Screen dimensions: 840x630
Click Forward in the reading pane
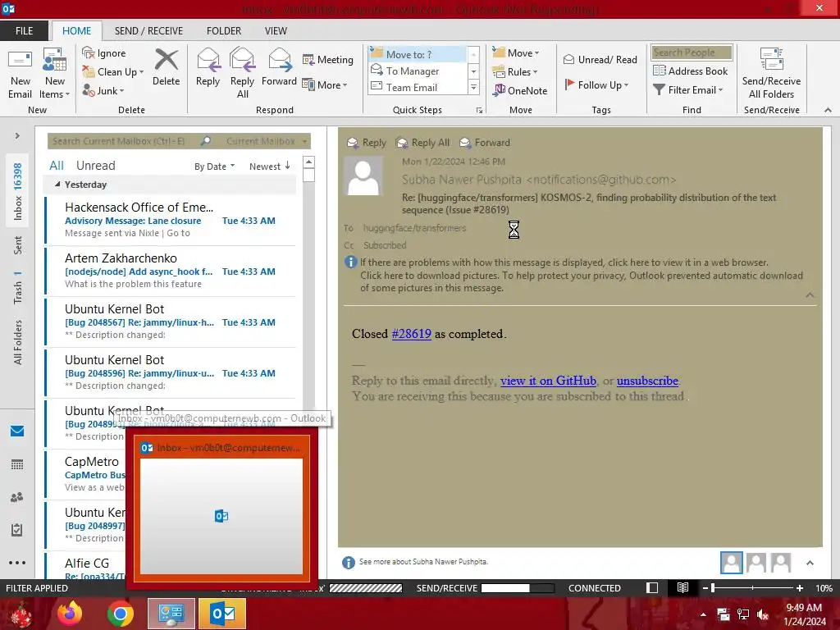[x=486, y=143]
